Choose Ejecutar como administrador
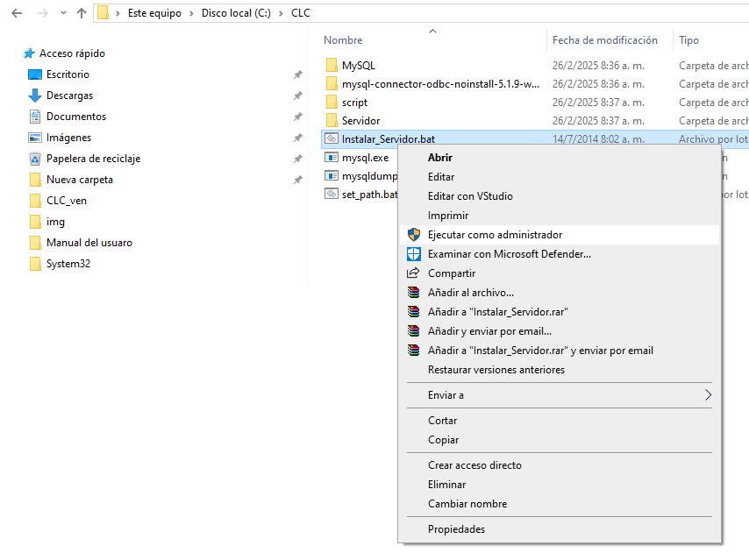Screen dimensions: 749x560 click(x=495, y=235)
